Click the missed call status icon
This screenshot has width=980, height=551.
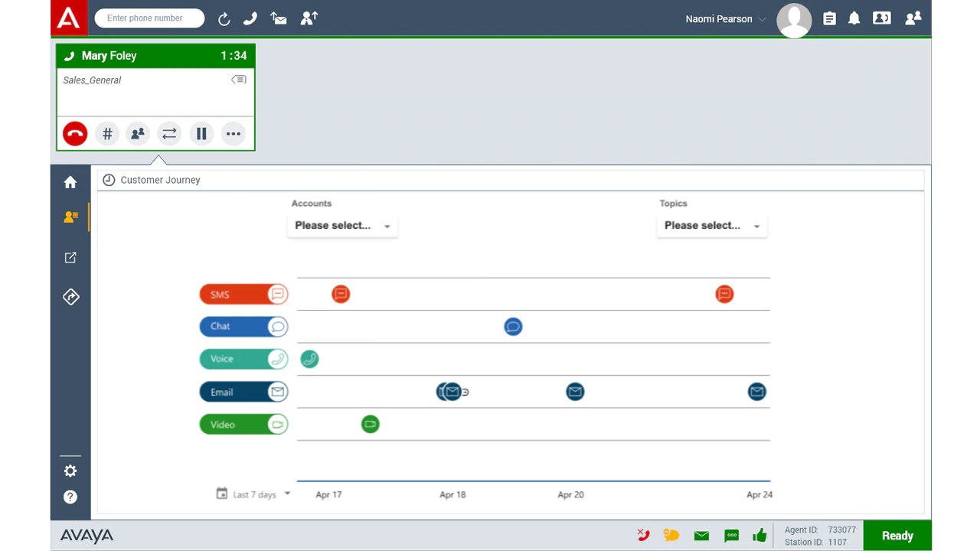[x=643, y=535]
